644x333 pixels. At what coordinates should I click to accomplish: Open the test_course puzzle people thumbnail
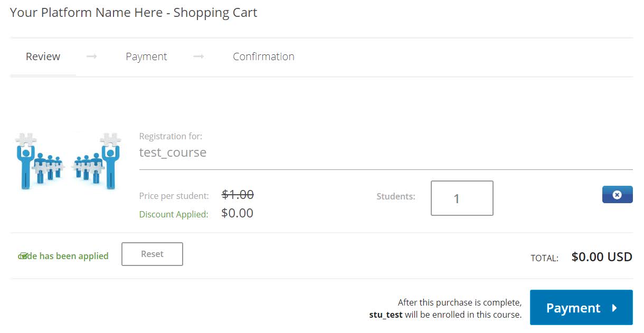click(69, 161)
